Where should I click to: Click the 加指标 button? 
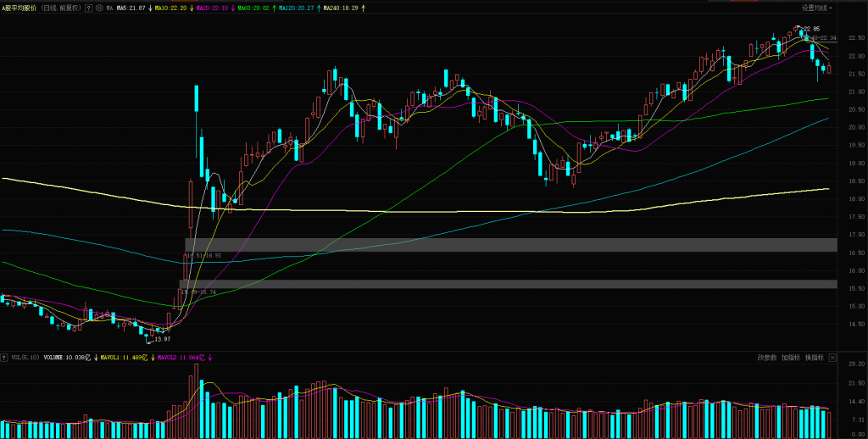click(791, 358)
